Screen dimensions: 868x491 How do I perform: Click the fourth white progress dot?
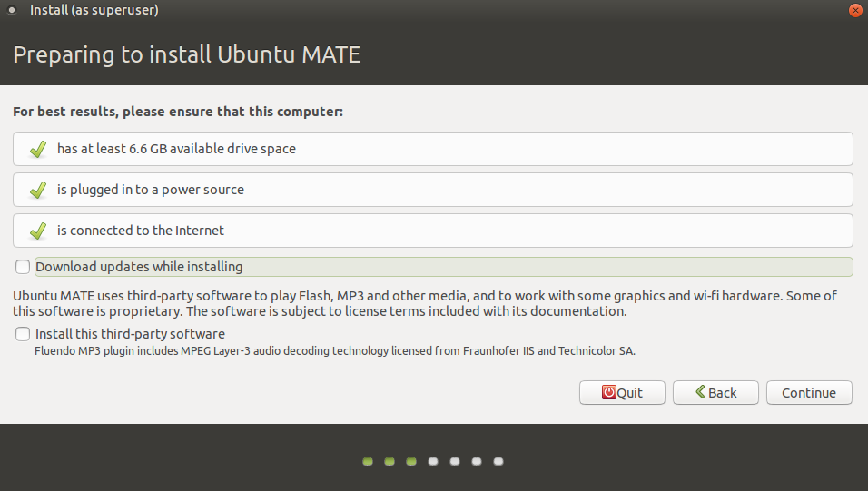pos(433,462)
